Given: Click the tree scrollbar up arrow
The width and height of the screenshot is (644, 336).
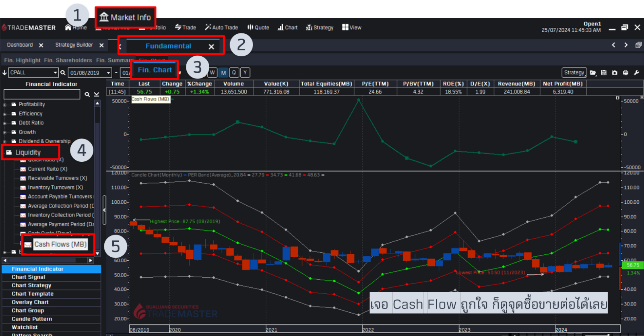Looking at the screenshot, I should pos(97,103).
